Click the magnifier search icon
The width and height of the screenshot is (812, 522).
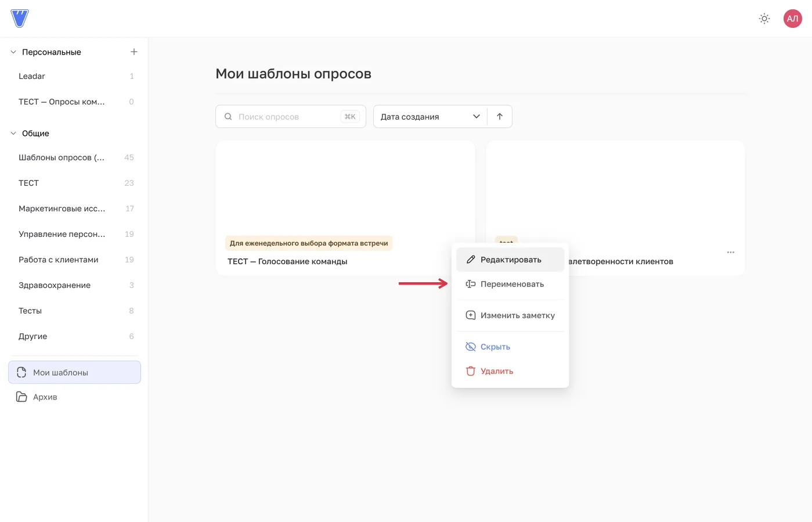[228, 117]
